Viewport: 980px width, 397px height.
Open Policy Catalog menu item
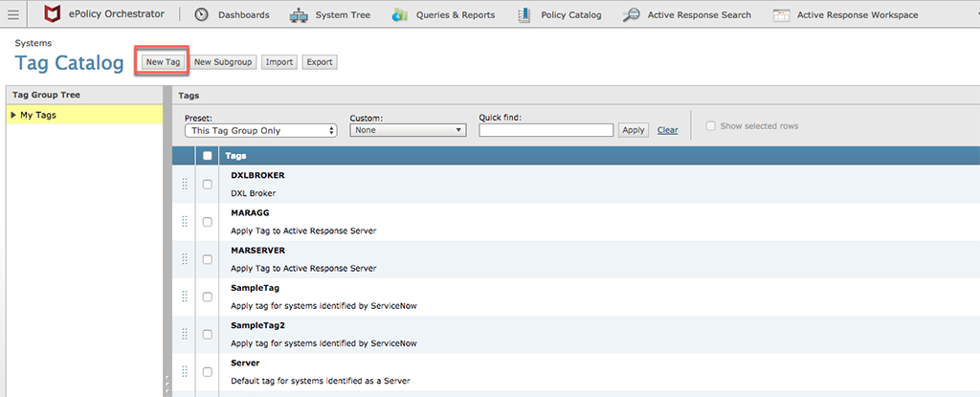tap(571, 15)
